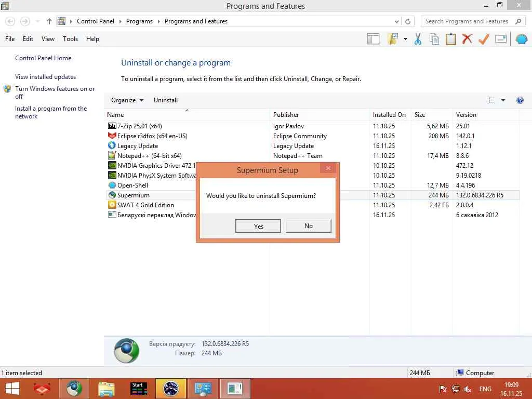The height and width of the screenshot is (399, 532).
Task: Open Control Panel Home link
Action: [43, 58]
